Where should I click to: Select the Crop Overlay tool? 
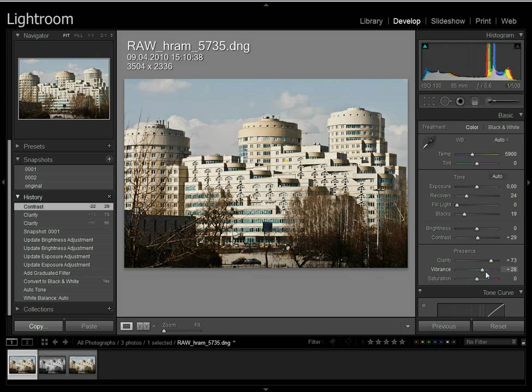429,101
